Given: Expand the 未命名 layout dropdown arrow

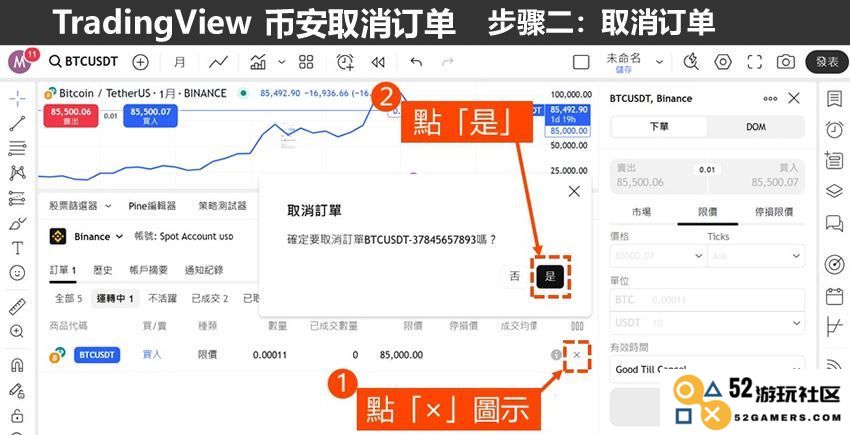Looking at the screenshot, I should [659, 62].
